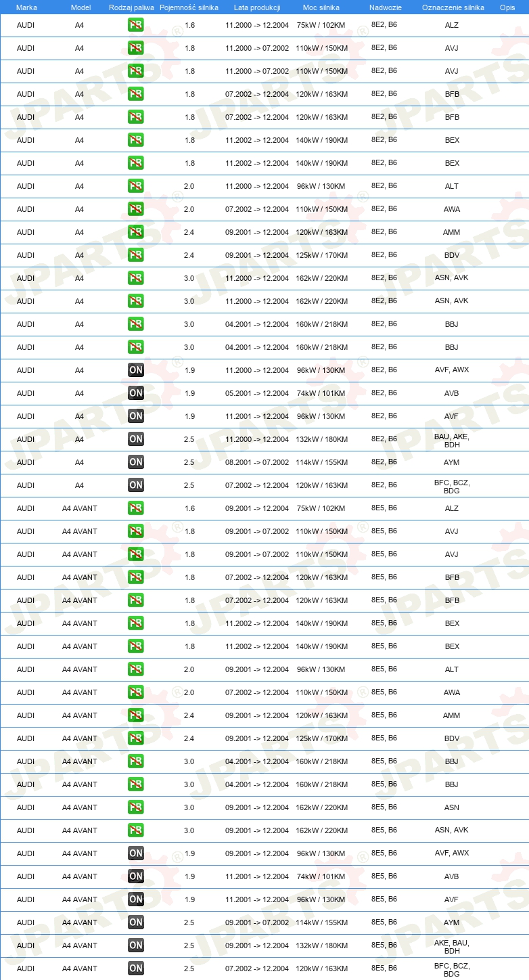Select BFC, BCZ, BDG code in A4 sedan row
The height and width of the screenshot is (980, 529).
click(x=452, y=487)
